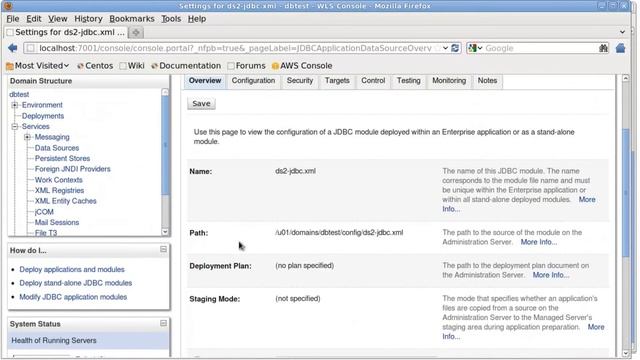This screenshot has width=640, height=360.
Task: Click More Info link for Path
Action: pyautogui.click(x=539, y=242)
